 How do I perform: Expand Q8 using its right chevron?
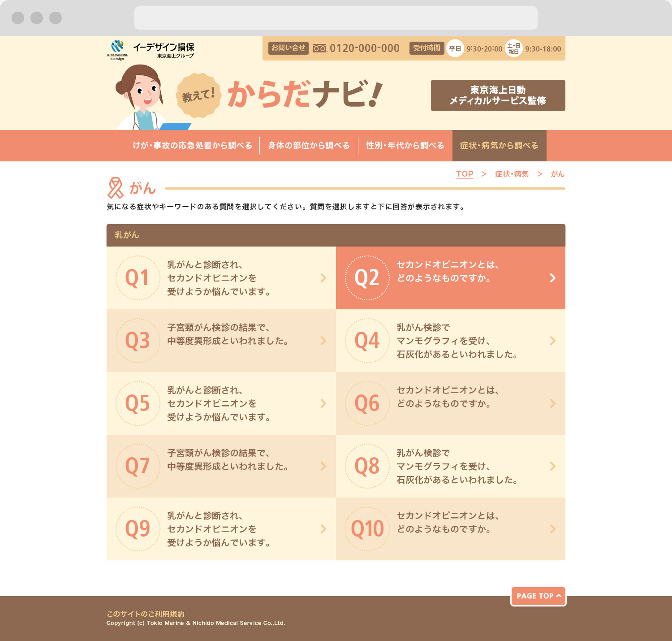tap(552, 466)
